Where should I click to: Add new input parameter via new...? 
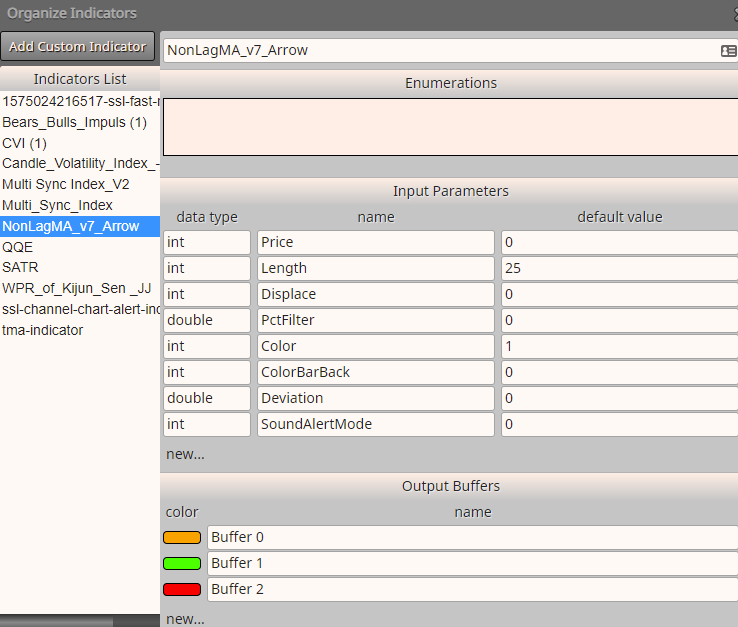[x=185, y=454]
